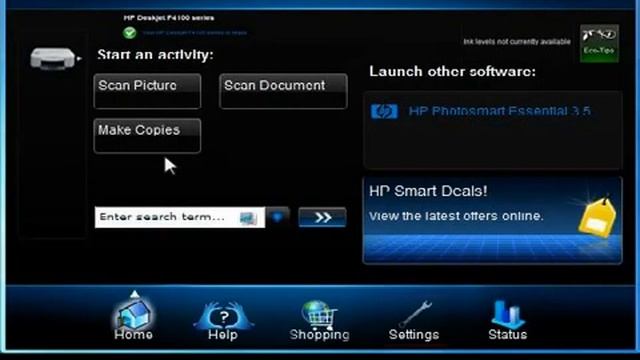
Task: Click the Enter search term field
Action: coord(180,217)
